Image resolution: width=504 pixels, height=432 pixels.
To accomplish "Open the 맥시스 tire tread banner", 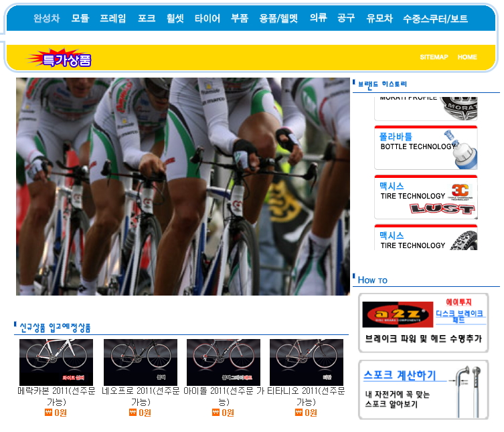I will coord(426,237).
